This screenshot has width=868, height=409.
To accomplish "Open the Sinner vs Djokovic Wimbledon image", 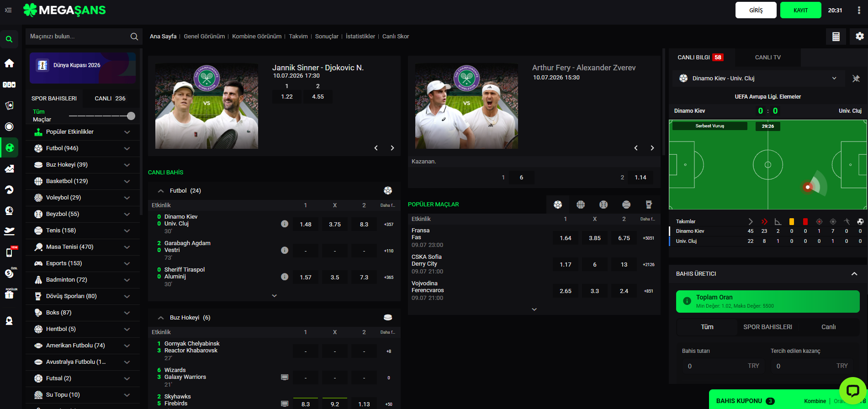I will coord(206,106).
